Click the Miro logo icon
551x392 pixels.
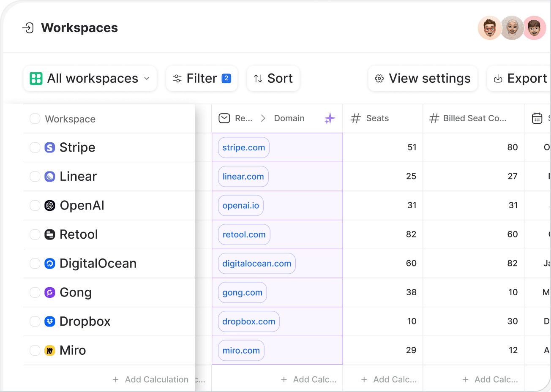pyautogui.click(x=50, y=350)
